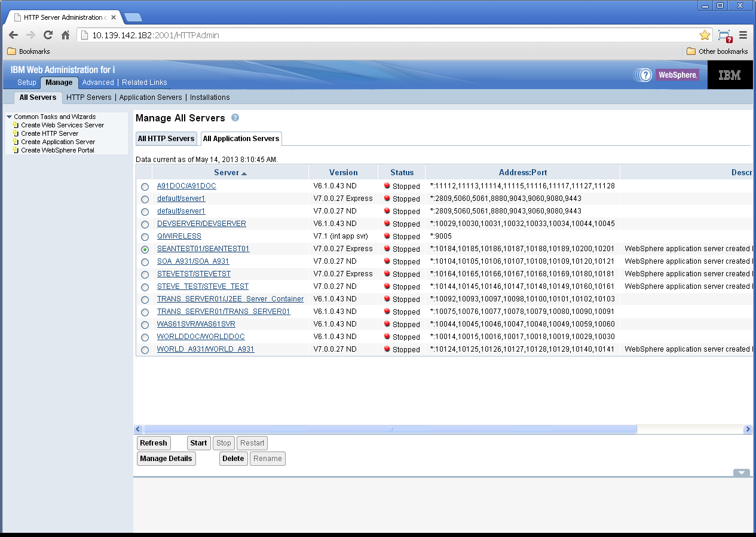Click the Delete button
This screenshot has height=537, width=756.
233,459
